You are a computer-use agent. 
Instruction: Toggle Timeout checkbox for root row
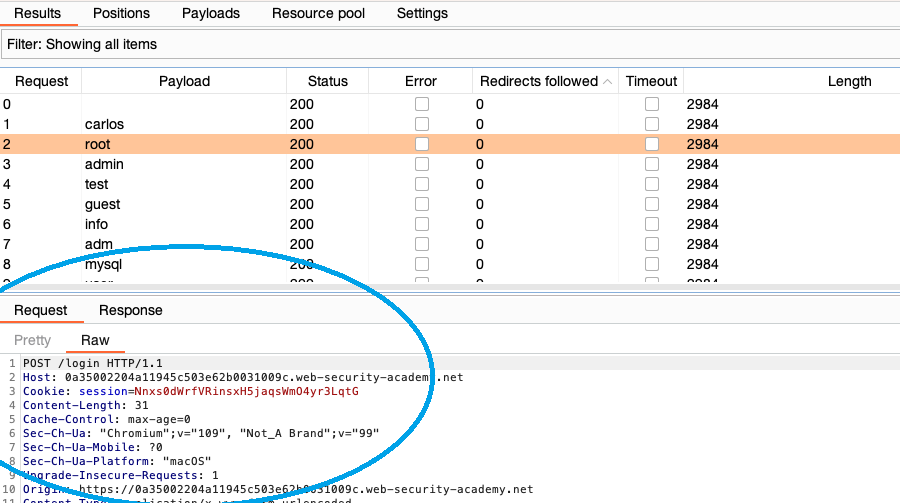(651, 144)
